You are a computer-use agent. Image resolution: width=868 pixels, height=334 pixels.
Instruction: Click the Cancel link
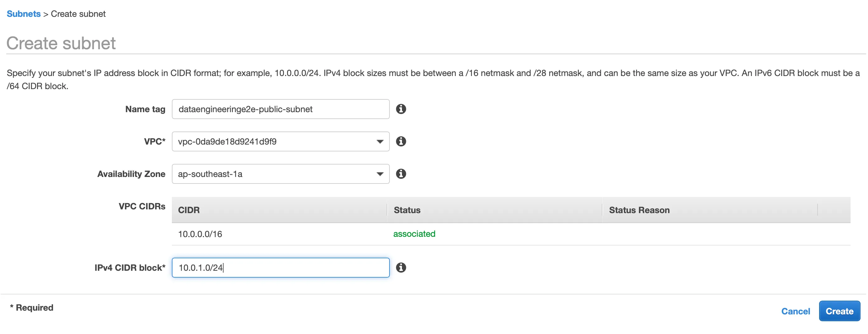pos(795,311)
